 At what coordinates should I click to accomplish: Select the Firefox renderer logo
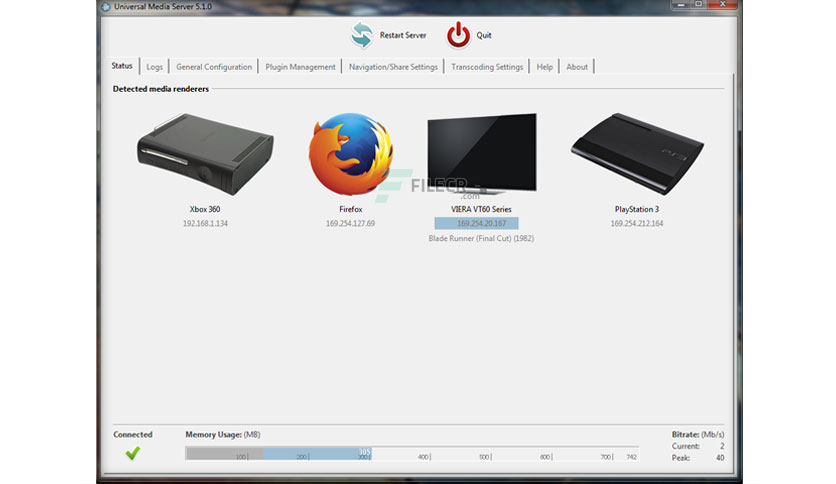coord(351,154)
